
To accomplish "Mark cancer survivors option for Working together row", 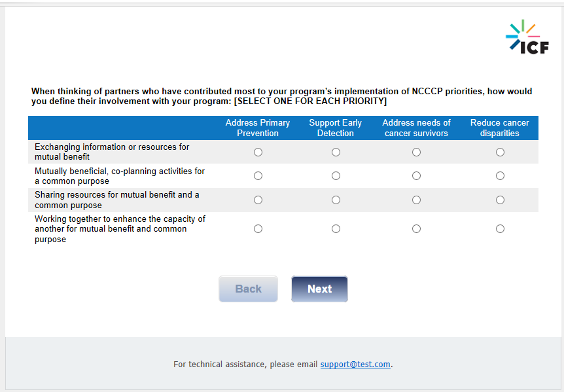I will 416,229.
